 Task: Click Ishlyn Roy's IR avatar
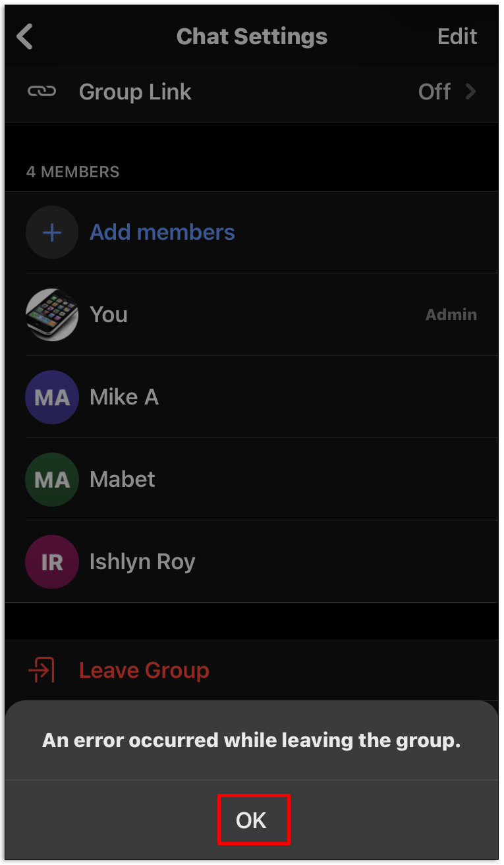point(51,561)
